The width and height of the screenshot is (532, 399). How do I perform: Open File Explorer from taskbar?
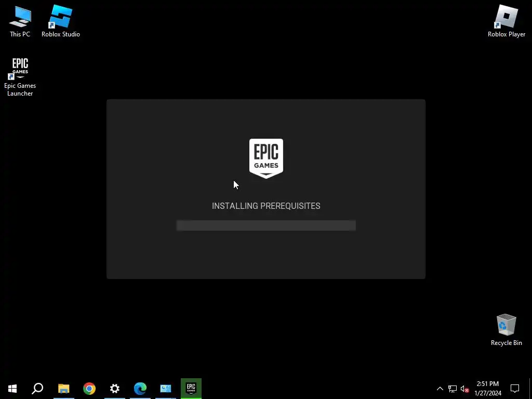pos(64,389)
